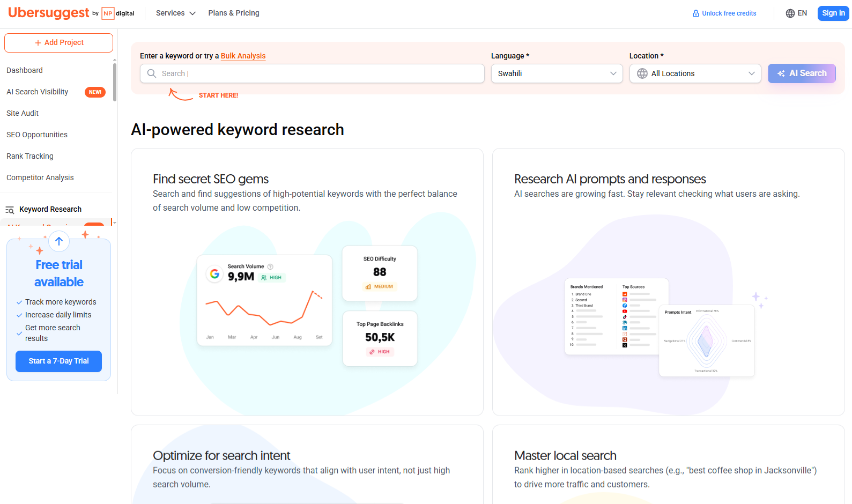
Task: Open Dashboard in the sidebar
Action: 25,70
